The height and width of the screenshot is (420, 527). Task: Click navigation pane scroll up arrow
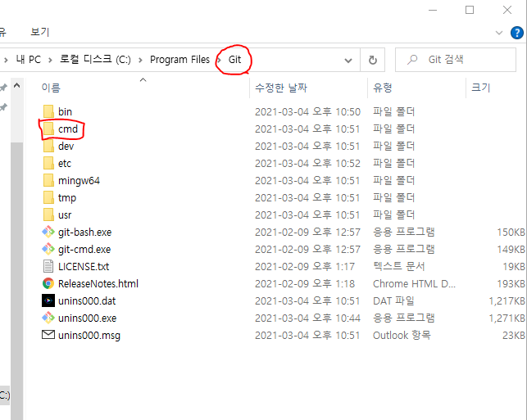point(17,86)
